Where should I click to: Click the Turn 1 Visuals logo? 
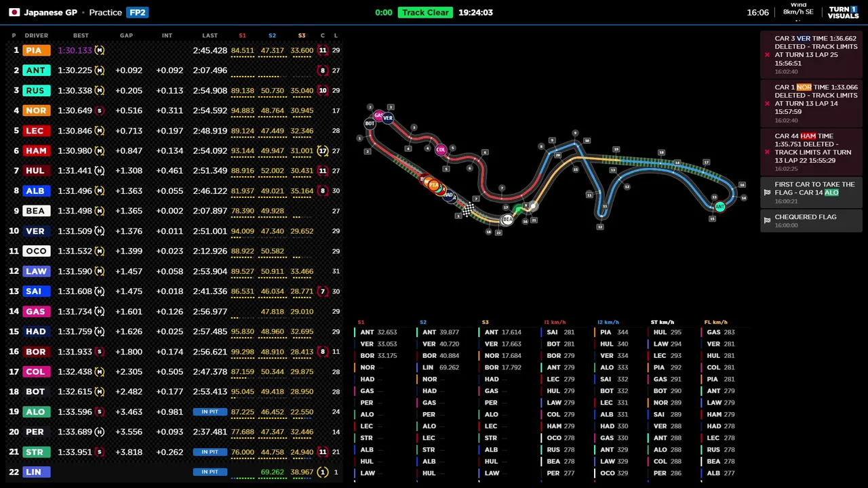(843, 12)
